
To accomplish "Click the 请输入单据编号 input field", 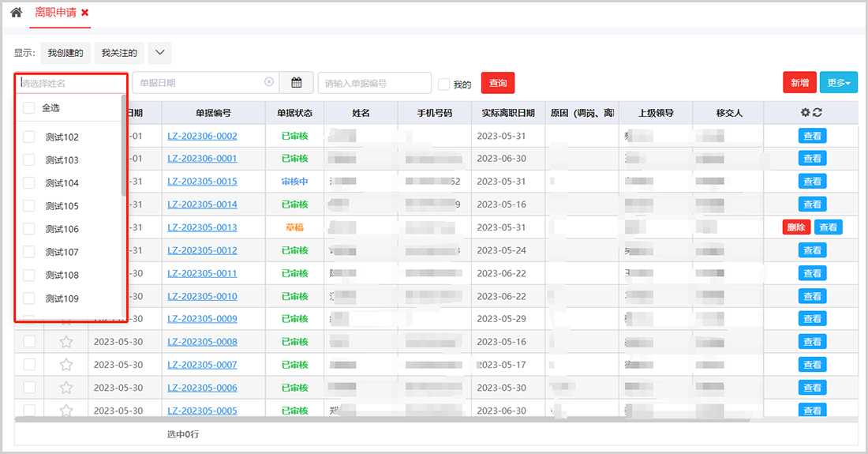I will (374, 83).
